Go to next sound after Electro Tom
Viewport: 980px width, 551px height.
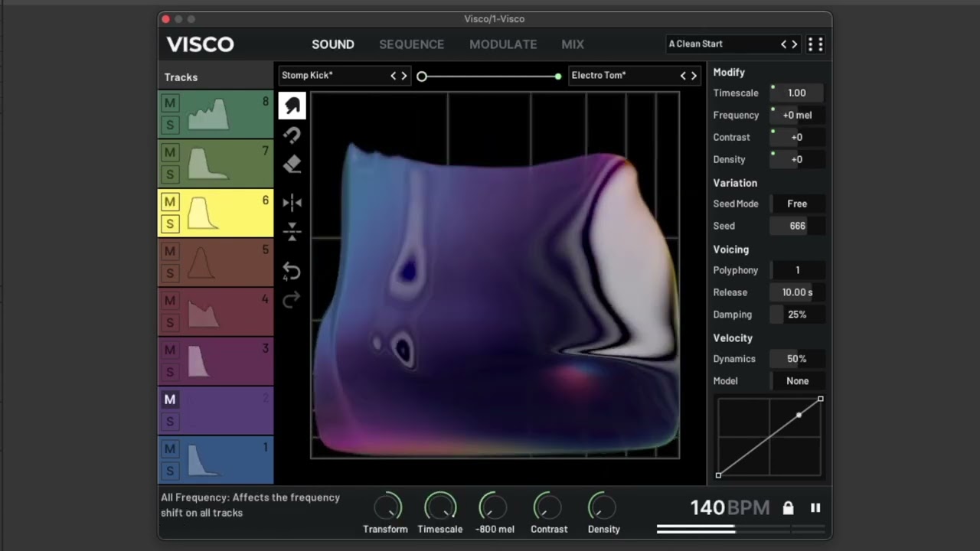point(694,76)
